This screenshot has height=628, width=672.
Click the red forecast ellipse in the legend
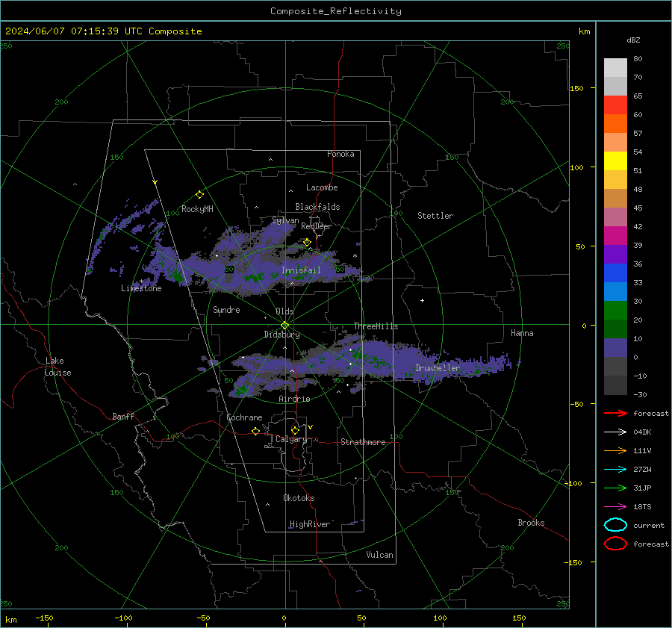point(615,544)
